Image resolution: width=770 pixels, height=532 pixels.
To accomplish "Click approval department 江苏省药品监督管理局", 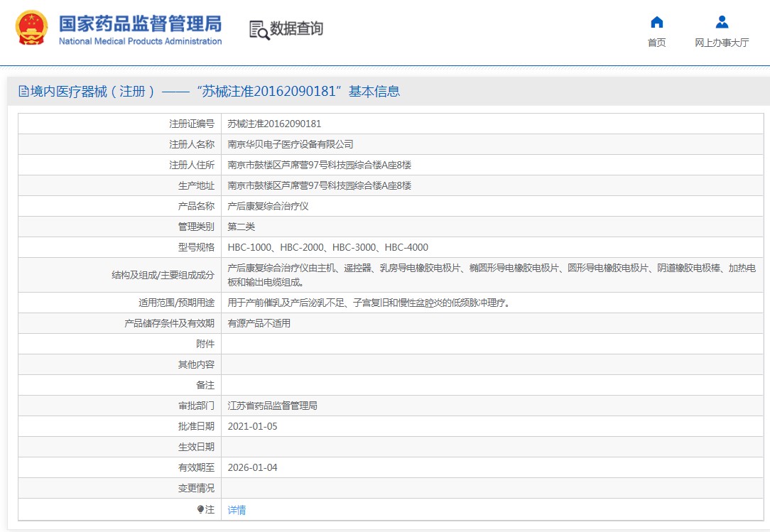I will [272, 406].
